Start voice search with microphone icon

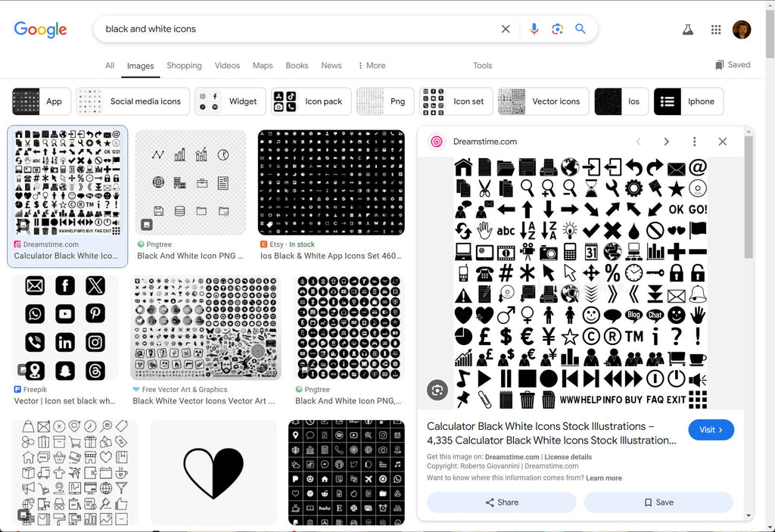point(534,30)
